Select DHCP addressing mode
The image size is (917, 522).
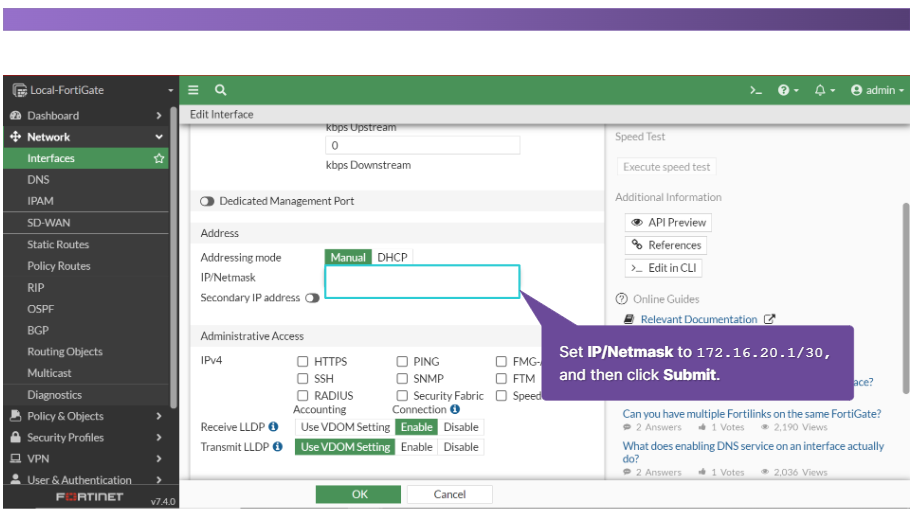click(x=392, y=257)
